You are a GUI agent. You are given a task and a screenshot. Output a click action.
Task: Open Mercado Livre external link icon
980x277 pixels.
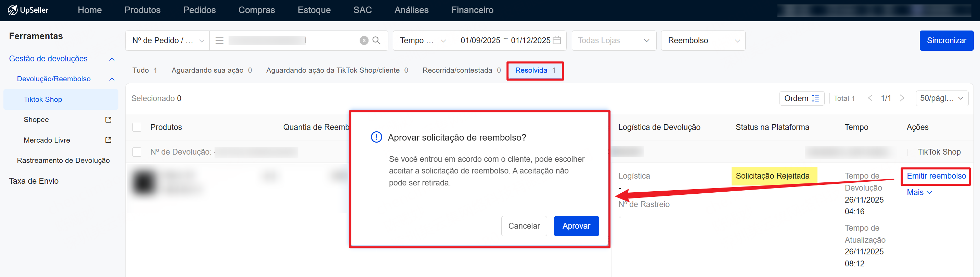click(108, 140)
